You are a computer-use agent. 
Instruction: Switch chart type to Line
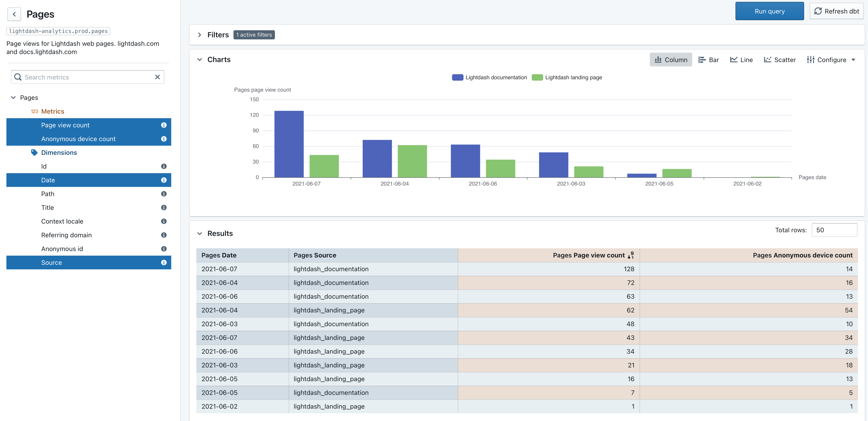[x=741, y=60]
